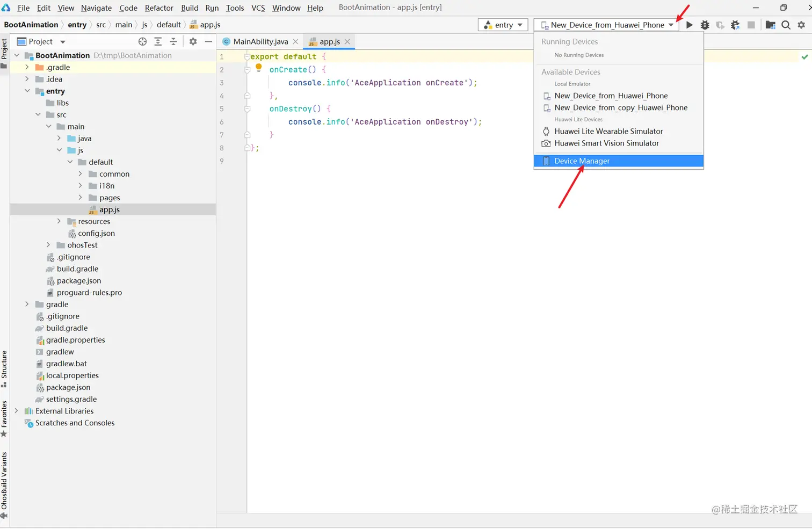
Task: Open the VCS menu
Action: pyautogui.click(x=258, y=8)
